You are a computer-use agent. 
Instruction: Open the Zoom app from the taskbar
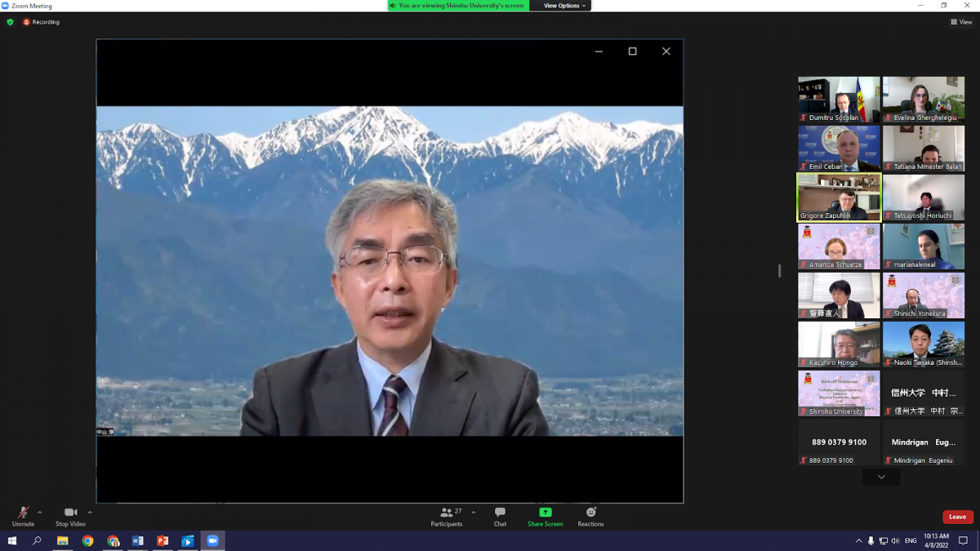tap(213, 540)
